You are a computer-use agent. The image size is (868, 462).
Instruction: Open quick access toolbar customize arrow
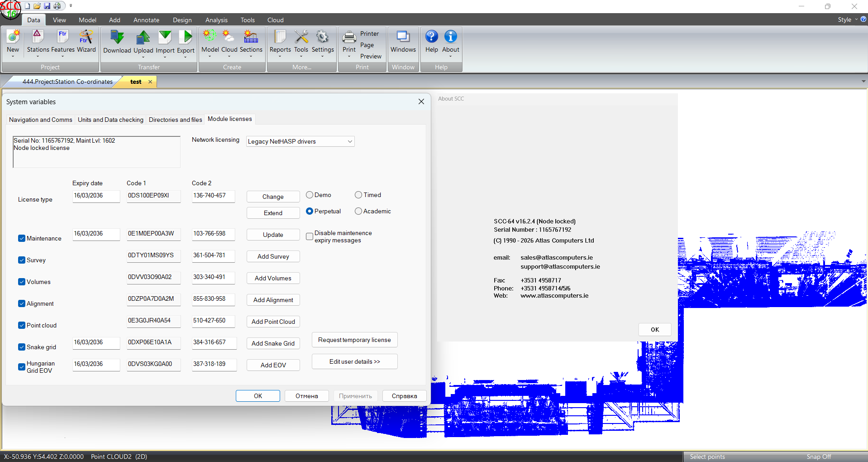click(x=71, y=6)
